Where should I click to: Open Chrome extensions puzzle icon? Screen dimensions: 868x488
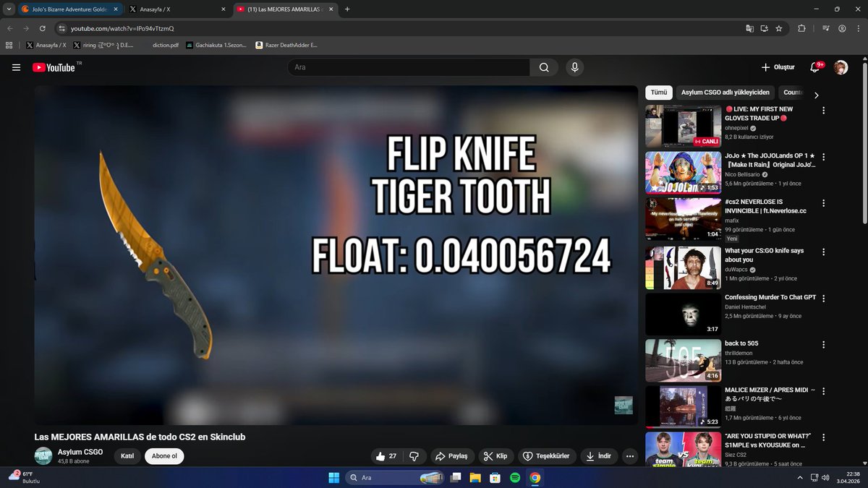801,28
